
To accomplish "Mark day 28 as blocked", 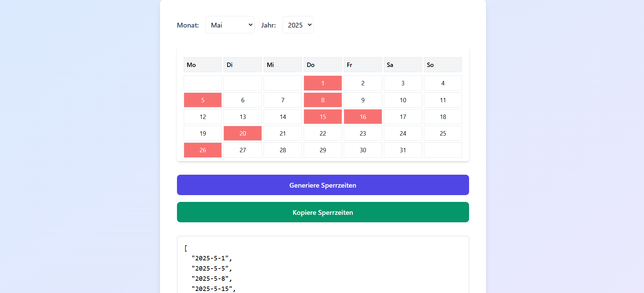I will [283, 150].
